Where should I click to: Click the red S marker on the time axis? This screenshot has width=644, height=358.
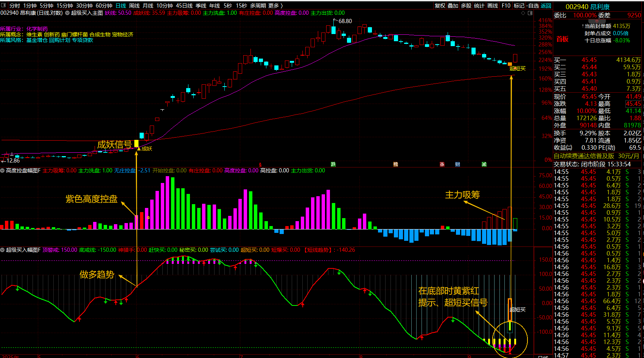coord(260,164)
